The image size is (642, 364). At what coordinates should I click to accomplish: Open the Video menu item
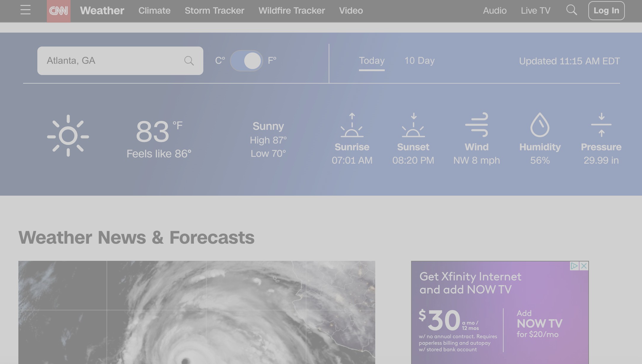pos(351,11)
